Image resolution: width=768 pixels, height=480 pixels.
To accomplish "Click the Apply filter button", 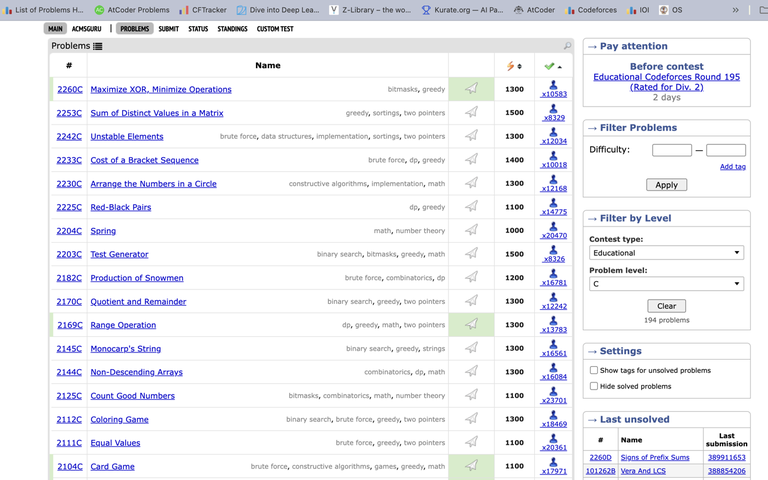I will tap(666, 185).
